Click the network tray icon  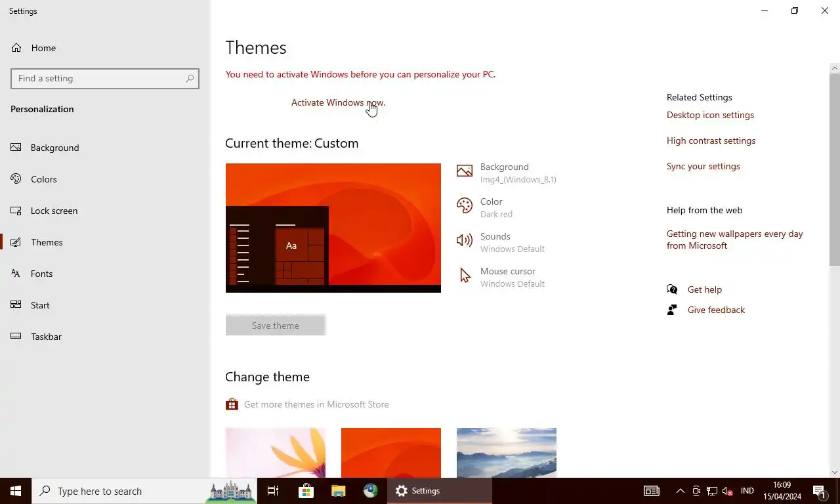coord(711,491)
